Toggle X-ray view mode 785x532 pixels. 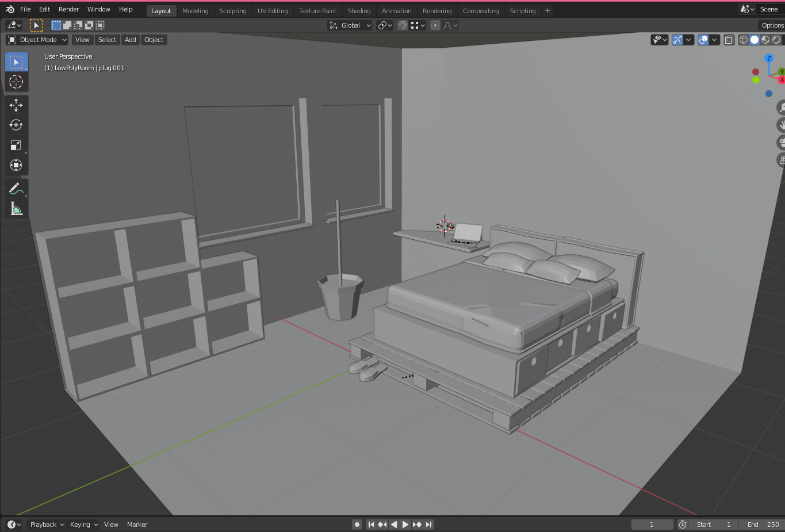click(729, 40)
